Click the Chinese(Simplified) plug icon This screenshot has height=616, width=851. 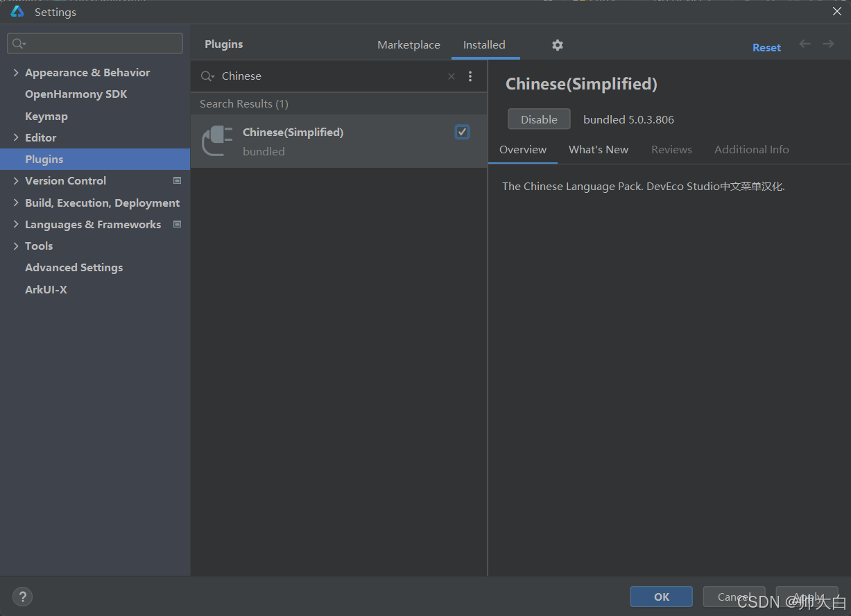[x=217, y=141]
